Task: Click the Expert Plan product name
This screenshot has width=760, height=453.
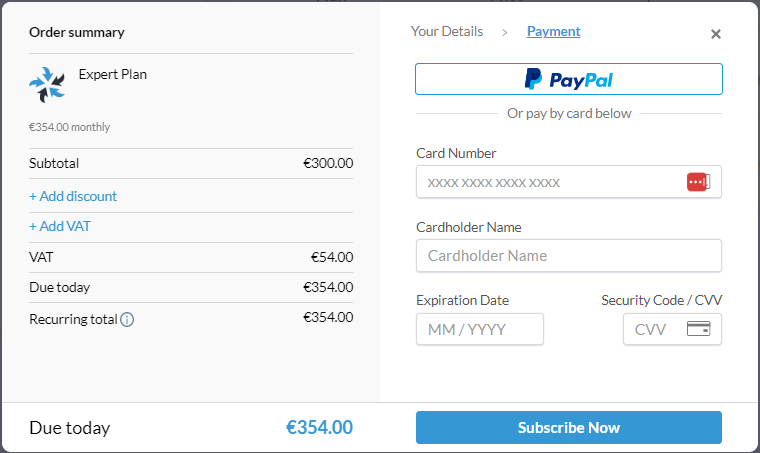Action: click(x=112, y=74)
